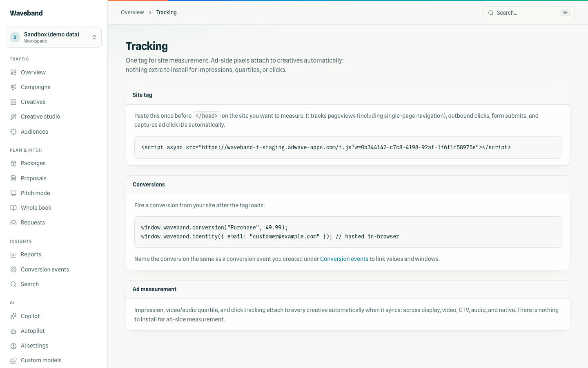The height and width of the screenshot is (368, 588).
Task: Click the Tracking breadcrumb label
Action: 166,12
